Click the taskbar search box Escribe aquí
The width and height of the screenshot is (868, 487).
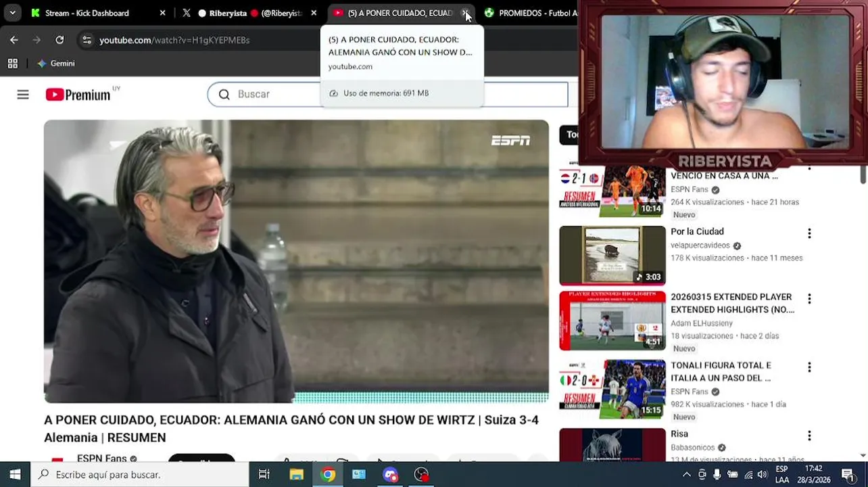click(x=140, y=474)
